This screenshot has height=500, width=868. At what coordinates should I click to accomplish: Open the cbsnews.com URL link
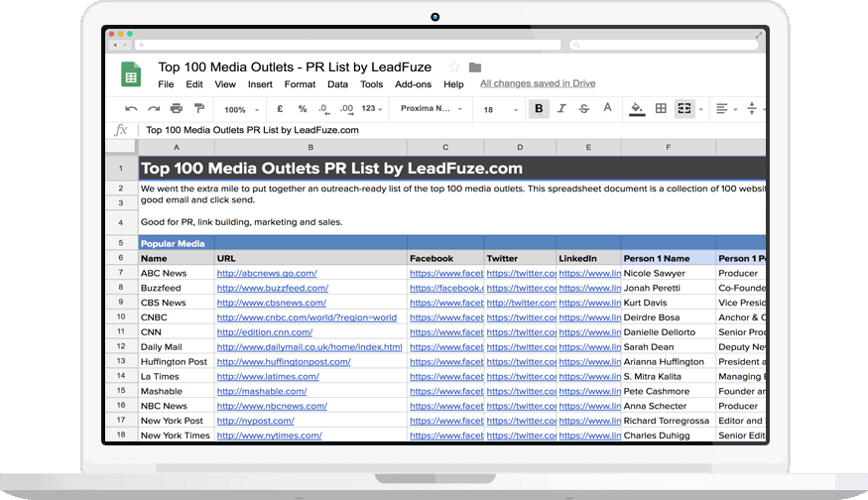click(x=271, y=303)
